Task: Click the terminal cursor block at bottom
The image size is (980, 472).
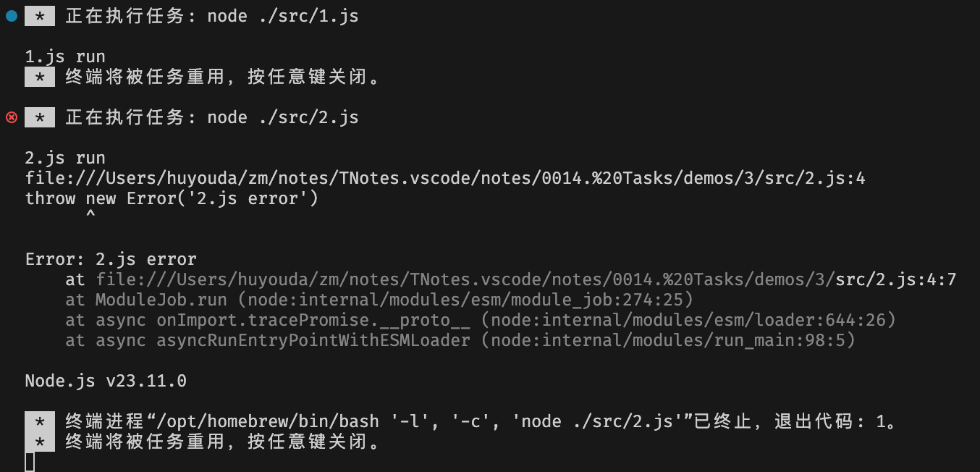Action: coord(30,462)
